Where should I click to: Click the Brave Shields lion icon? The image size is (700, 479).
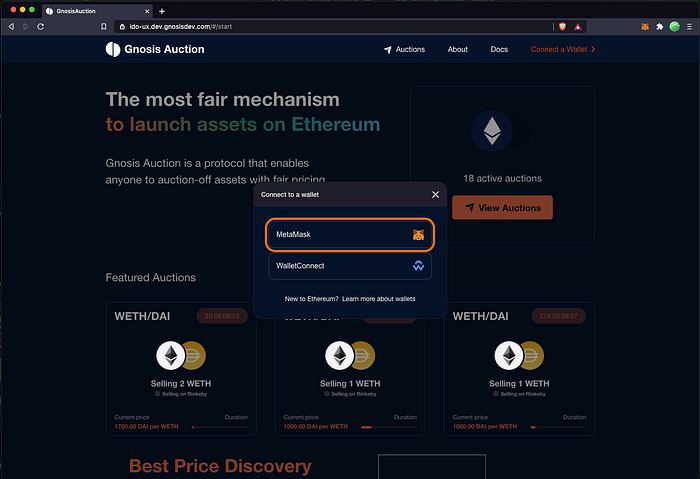point(562,27)
